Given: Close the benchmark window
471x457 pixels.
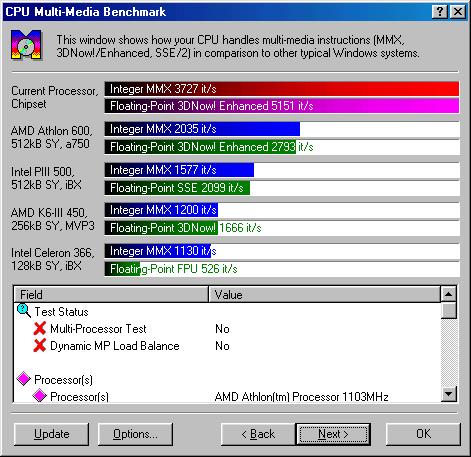Looking at the screenshot, I should (x=458, y=12).
